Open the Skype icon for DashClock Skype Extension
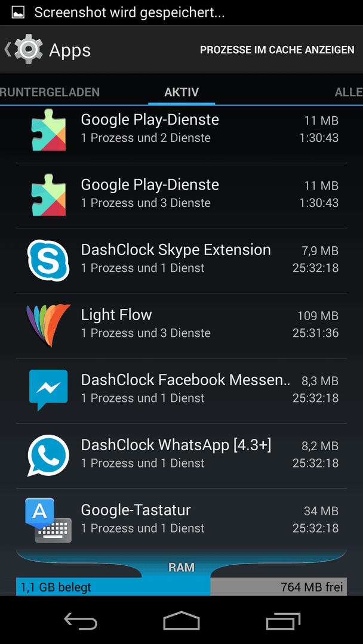The height and width of the screenshot is (644, 363). pyautogui.click(x=48, y=261)
